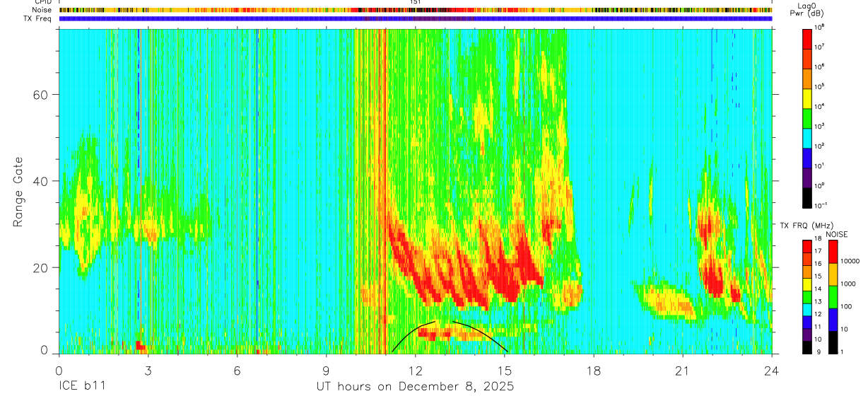Click the x-axis tick label '21'

coord(682,370)
